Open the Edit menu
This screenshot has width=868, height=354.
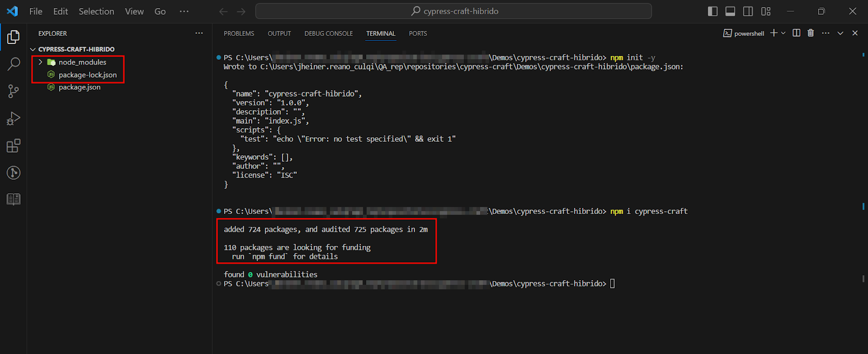click(61, 11)
